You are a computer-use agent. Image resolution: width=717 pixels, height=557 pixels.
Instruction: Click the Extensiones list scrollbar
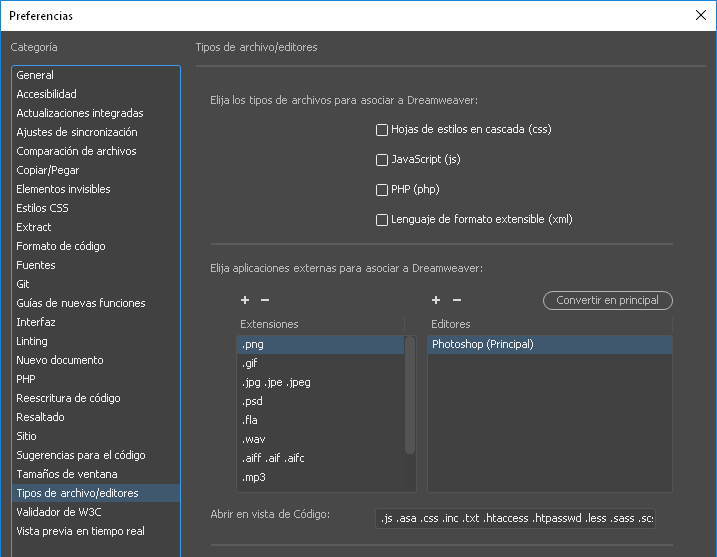point(410,395)
